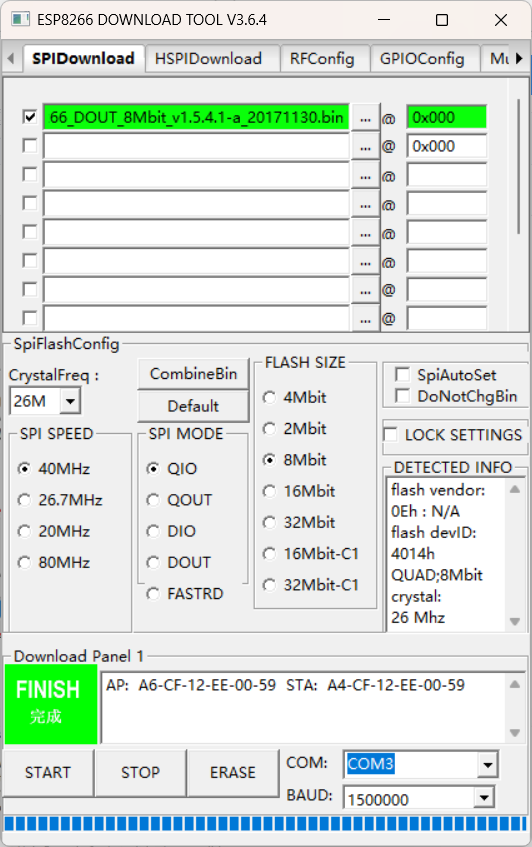Image resolution: width=532 pixels, height=847 pixels.
Task: Switch to the SPIDownload tab
Action: coord(83,58)
